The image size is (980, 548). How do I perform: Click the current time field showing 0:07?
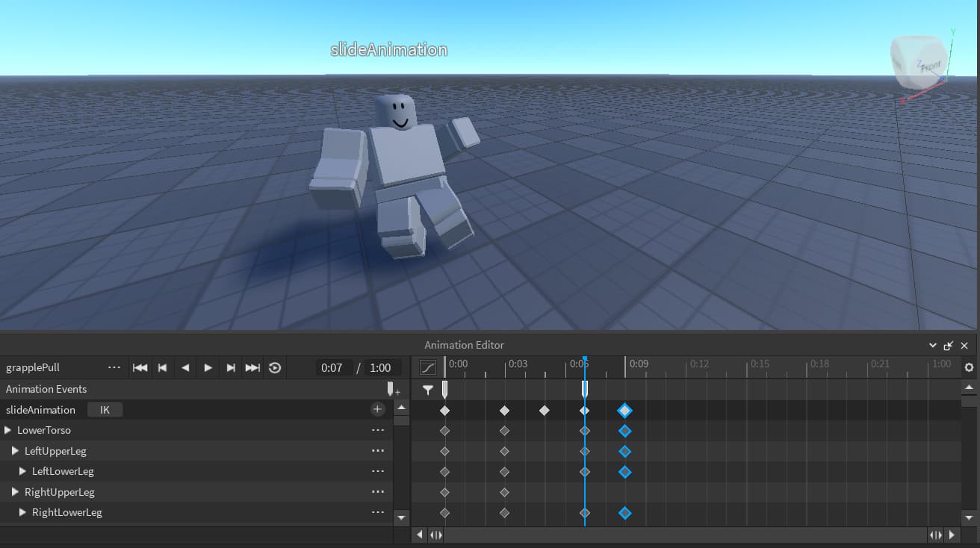click(333, 367)
